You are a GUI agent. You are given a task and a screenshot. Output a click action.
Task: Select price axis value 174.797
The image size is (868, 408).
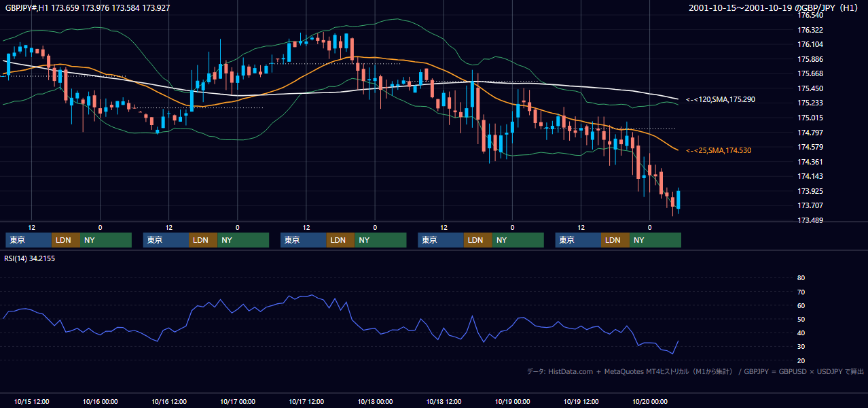(810, 133)
